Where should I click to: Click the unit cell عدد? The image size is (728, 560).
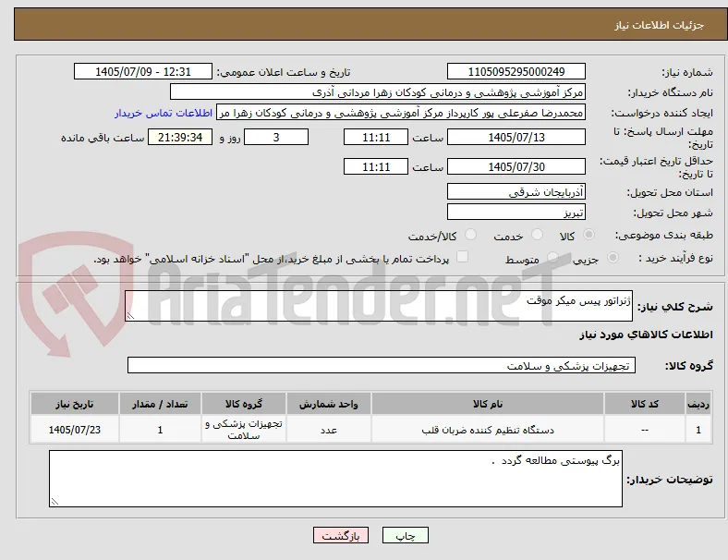[x=329, y=430]
